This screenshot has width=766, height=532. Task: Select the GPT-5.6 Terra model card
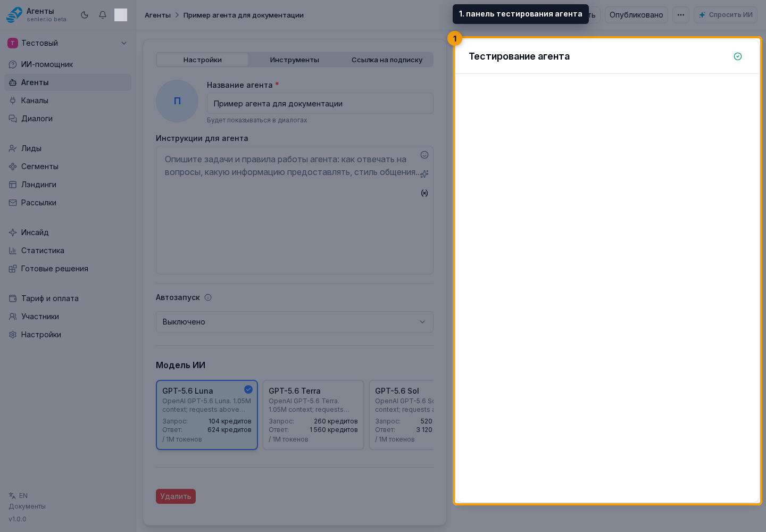313,415
